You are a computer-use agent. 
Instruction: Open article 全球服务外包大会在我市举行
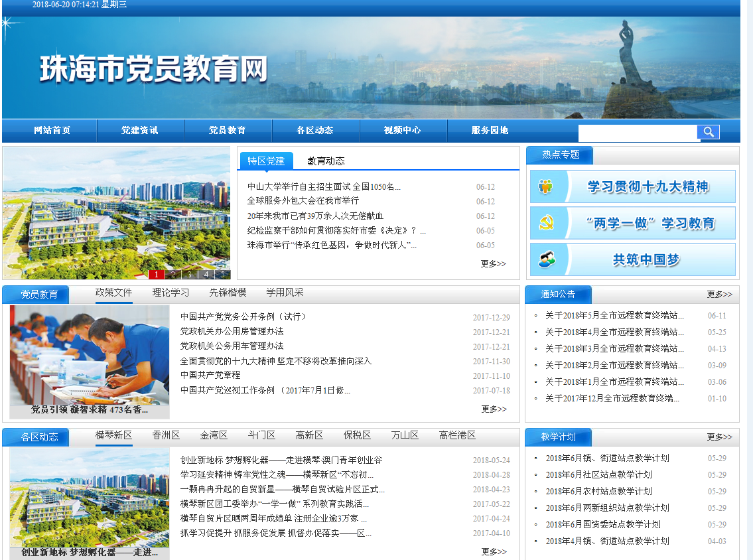coord(303,201)
